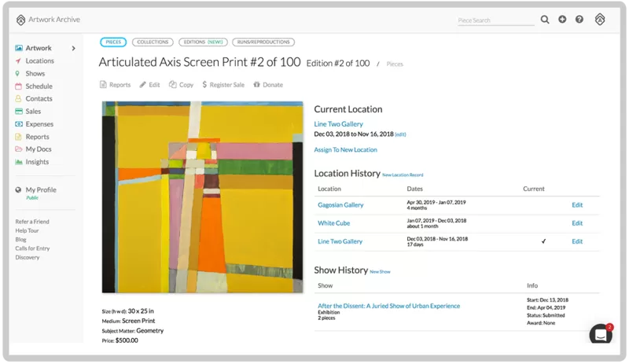
Task: Open Sales in the sidebar
Action: pos(33,112)
